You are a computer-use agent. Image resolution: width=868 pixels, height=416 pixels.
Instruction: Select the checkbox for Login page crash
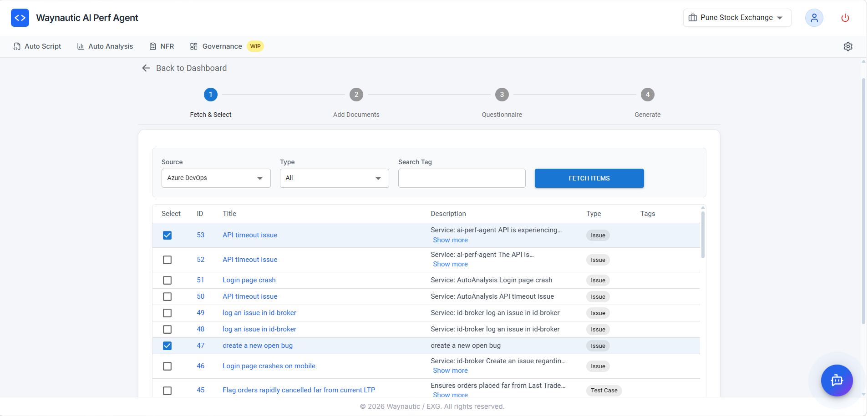pyautogui.click(x=167, y=280)
